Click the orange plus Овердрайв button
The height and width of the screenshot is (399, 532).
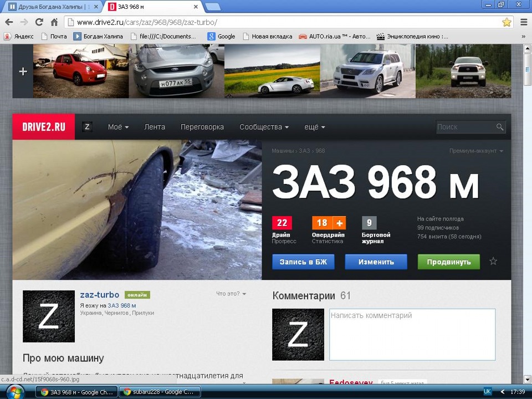[339, 223]
